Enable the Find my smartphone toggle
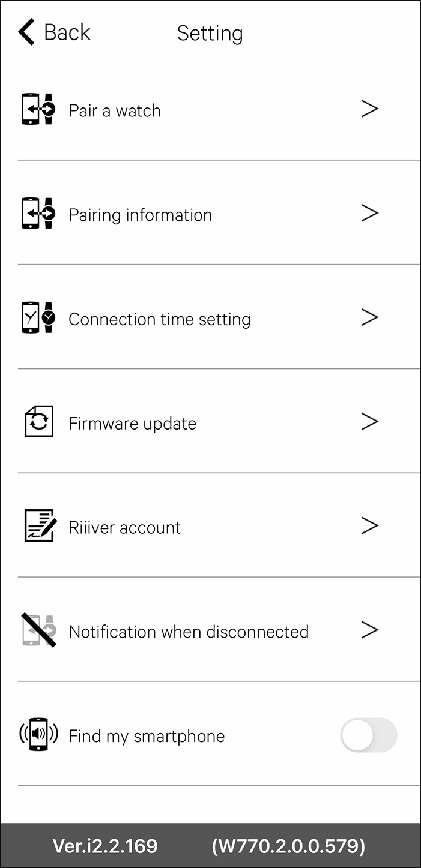 pos(368,735)
